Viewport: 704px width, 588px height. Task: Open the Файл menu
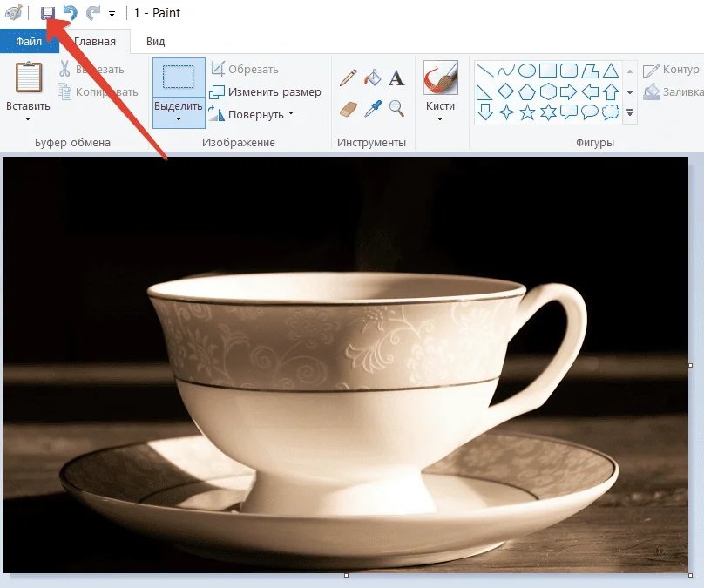pos(29,41)
